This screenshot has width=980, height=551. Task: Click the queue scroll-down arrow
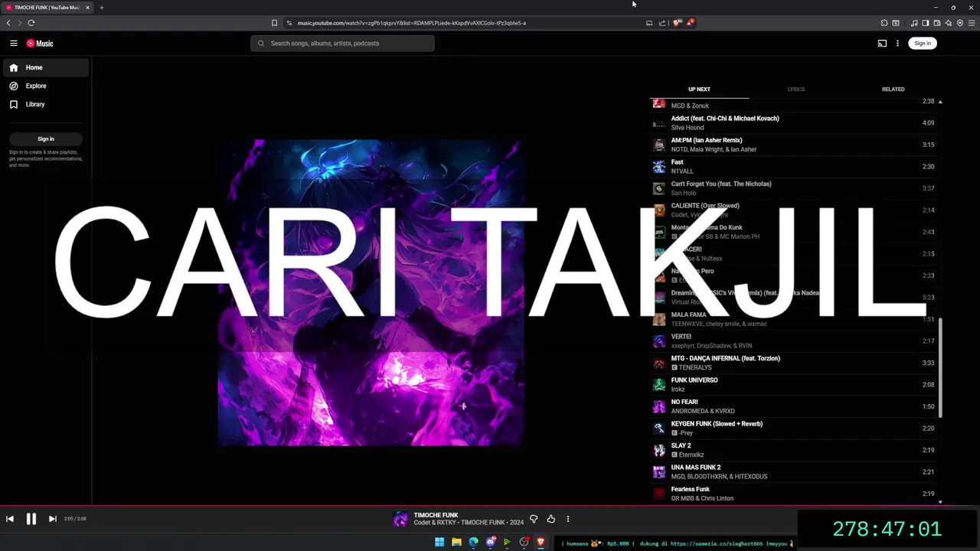coord(940,502)
